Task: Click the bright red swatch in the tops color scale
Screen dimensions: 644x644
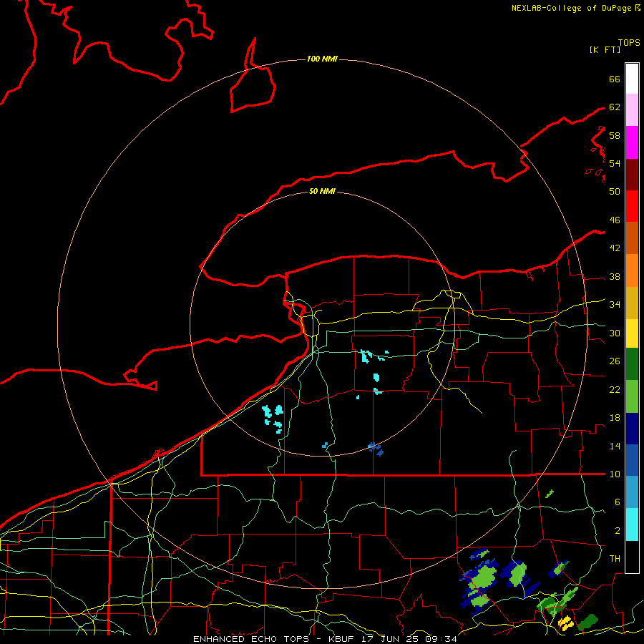Action: (632, 206)
